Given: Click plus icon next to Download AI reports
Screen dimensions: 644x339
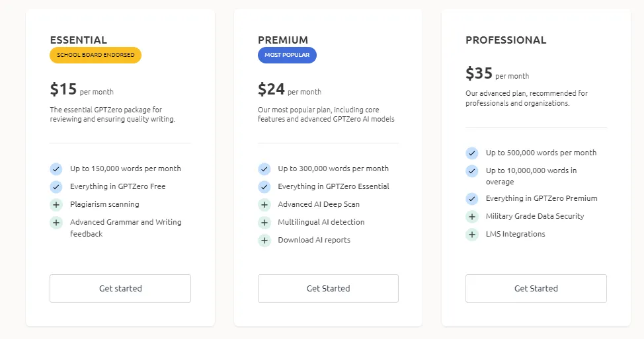Looking at the screenshot, I should click(264, 241).
